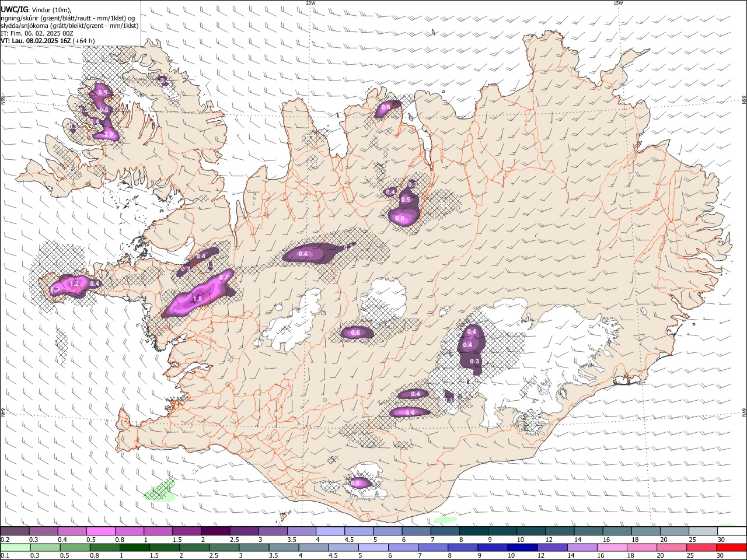Pick the upper scale swatch starting at 3
This screenshot has height=560, width=747.
273,531
